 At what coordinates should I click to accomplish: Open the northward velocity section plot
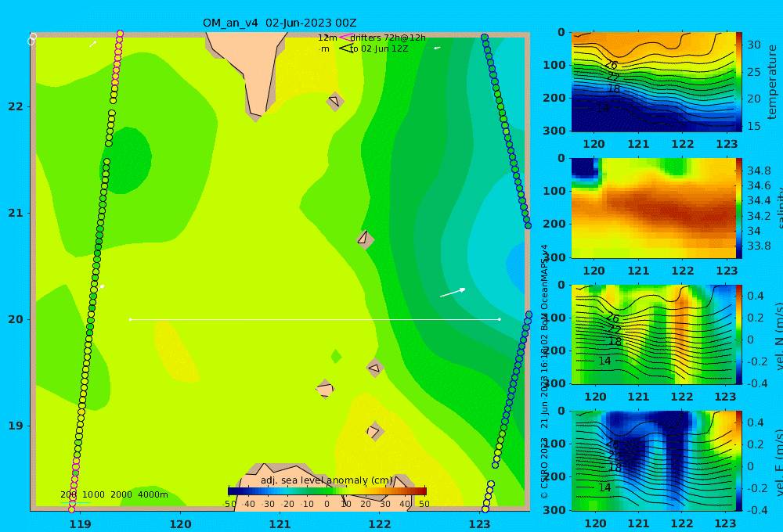pyautogui.click(x=653, y=334)
